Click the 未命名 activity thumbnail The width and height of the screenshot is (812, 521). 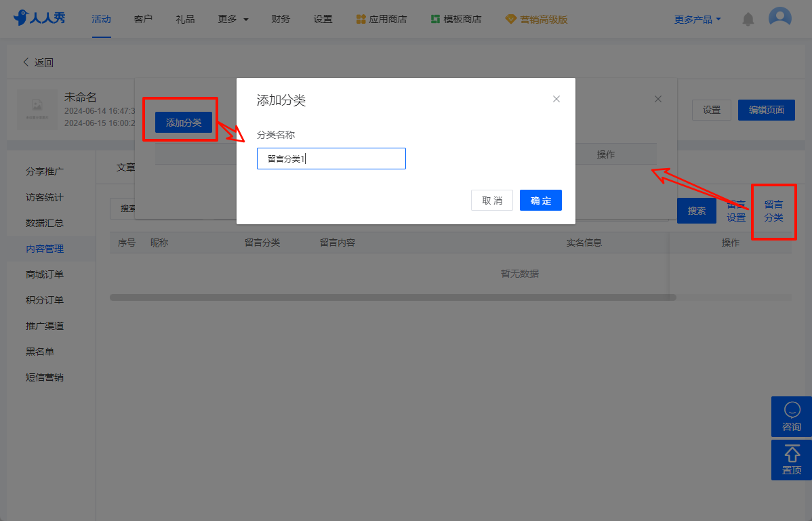click(x=37, y=110)
